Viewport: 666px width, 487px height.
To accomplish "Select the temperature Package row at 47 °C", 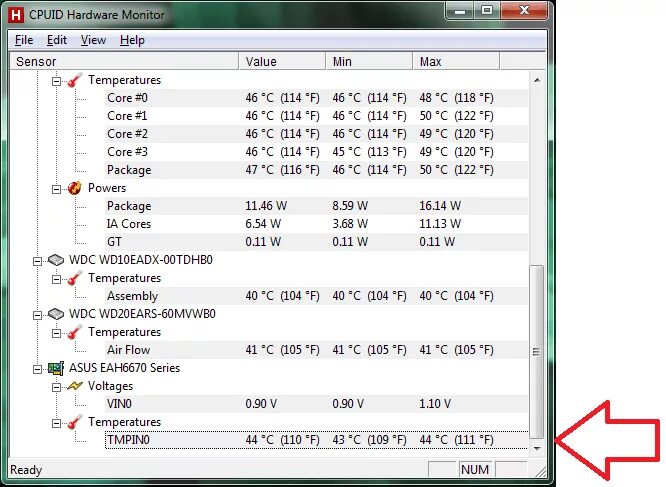I will coord(316,170).
